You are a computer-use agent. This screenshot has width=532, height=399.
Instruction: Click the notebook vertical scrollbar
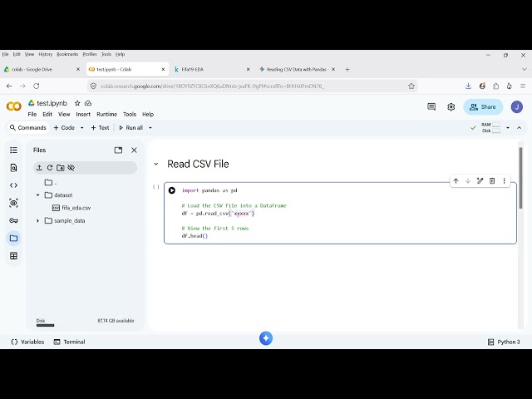point(521,178)
